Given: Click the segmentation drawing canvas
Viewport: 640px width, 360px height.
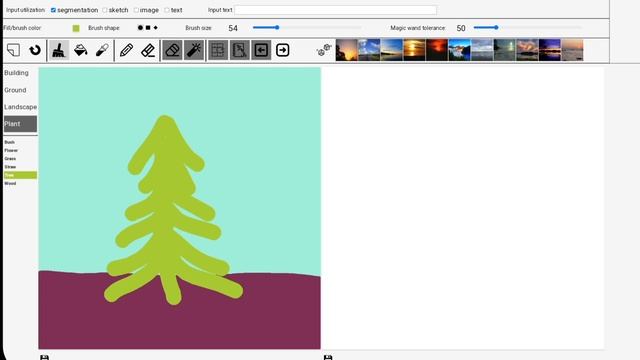Looking at the screenshot, I should 180,208.
